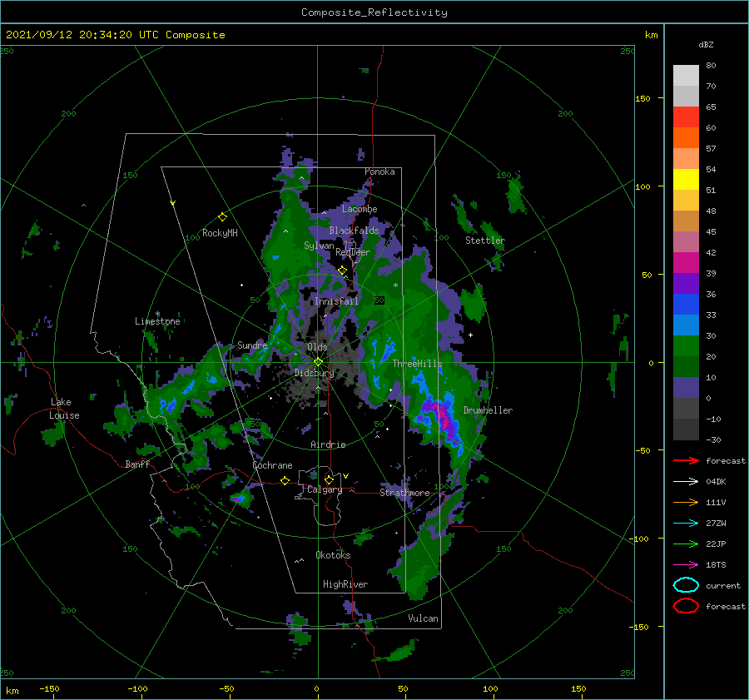Click the white 04DK arrow icon
Screen dimensions: 749x700
tap(686, 482)
